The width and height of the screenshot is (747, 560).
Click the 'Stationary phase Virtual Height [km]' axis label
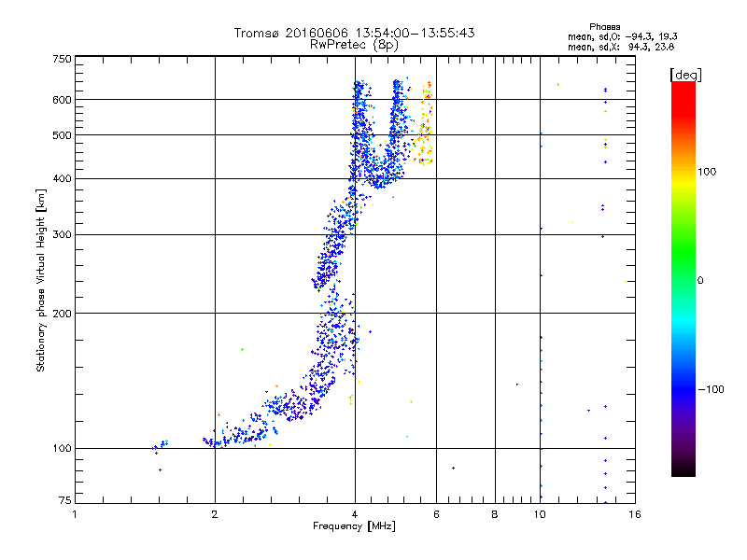(41, 281)
